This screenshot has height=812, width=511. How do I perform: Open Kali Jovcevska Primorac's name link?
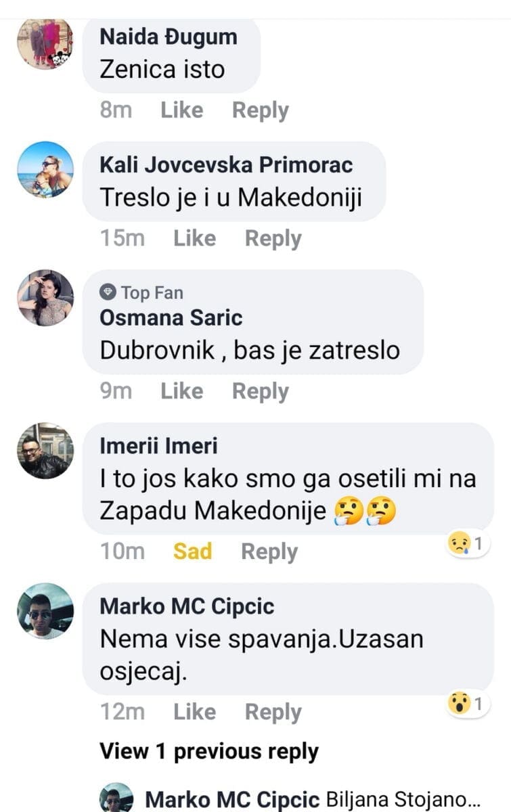point(226,165)
